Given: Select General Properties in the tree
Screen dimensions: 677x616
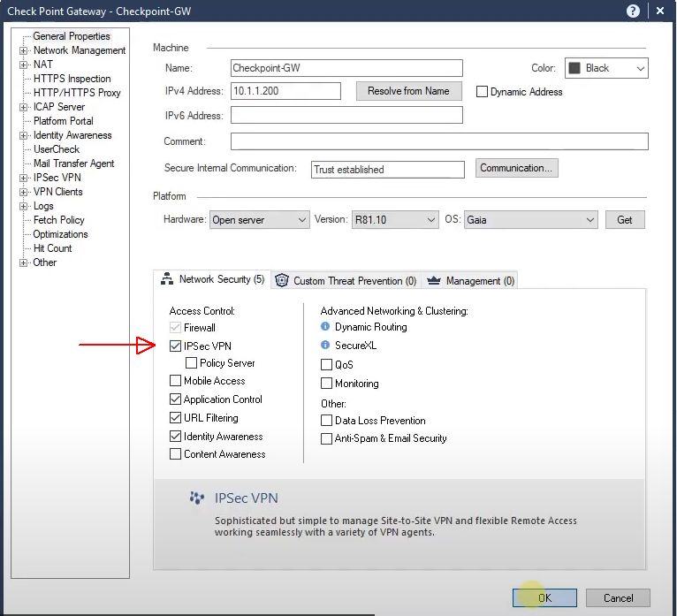Looking at the screenshot, I should tap(72, 36).
